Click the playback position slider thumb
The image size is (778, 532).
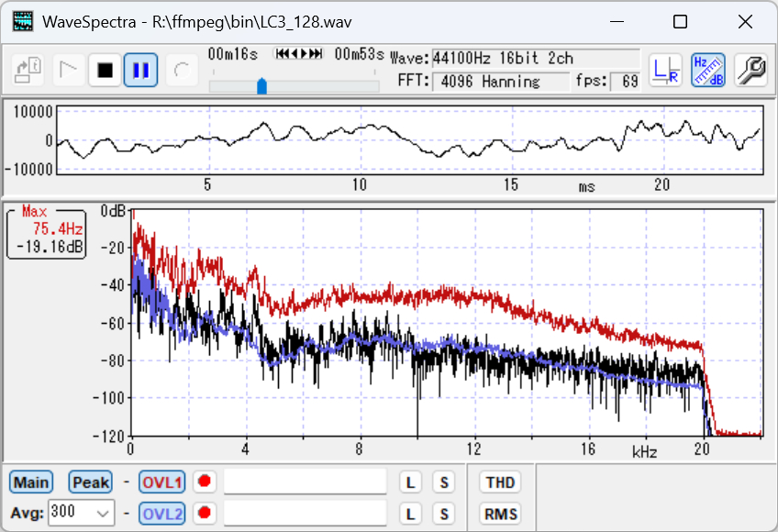coord(262,86)
